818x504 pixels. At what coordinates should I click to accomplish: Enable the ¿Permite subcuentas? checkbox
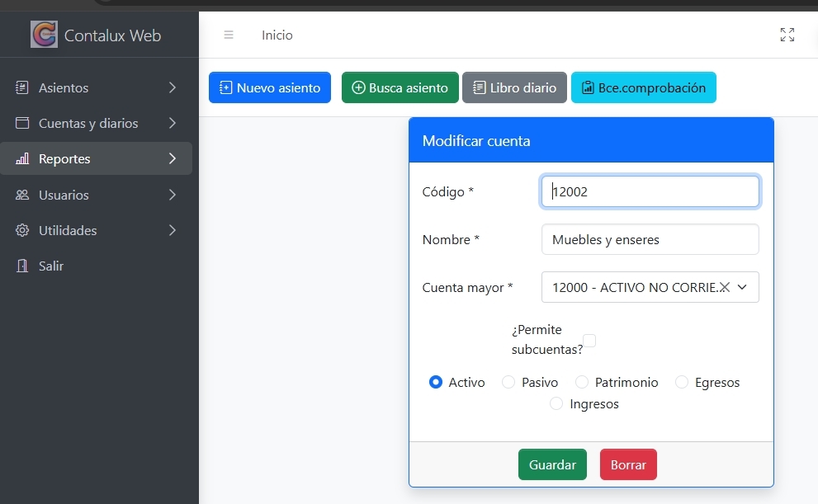tap(589, 340)
